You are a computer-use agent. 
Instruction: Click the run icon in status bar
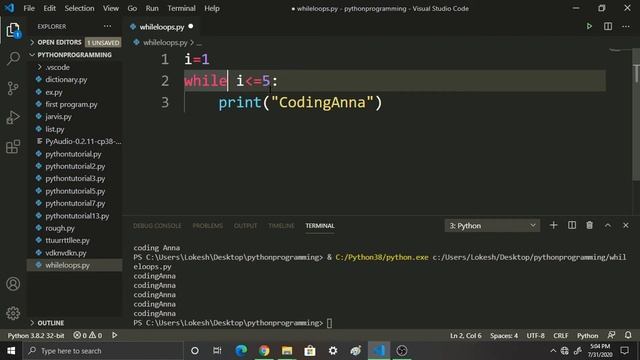click(x=115, y=335)
